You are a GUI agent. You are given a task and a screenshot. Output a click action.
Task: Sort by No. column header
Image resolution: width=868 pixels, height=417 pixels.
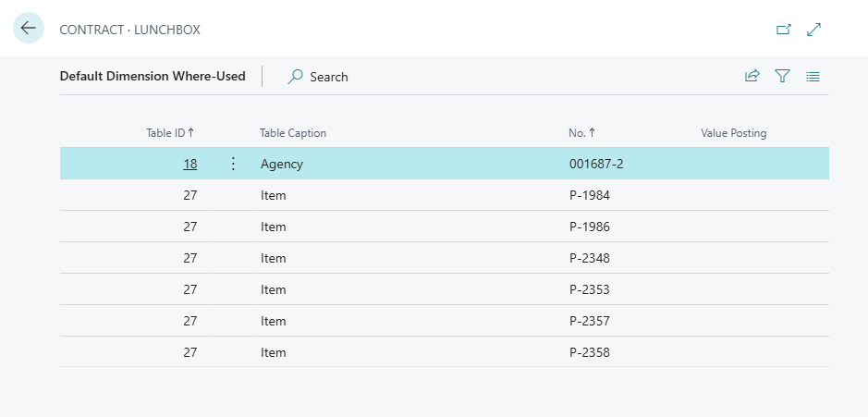tap(581, 133)
